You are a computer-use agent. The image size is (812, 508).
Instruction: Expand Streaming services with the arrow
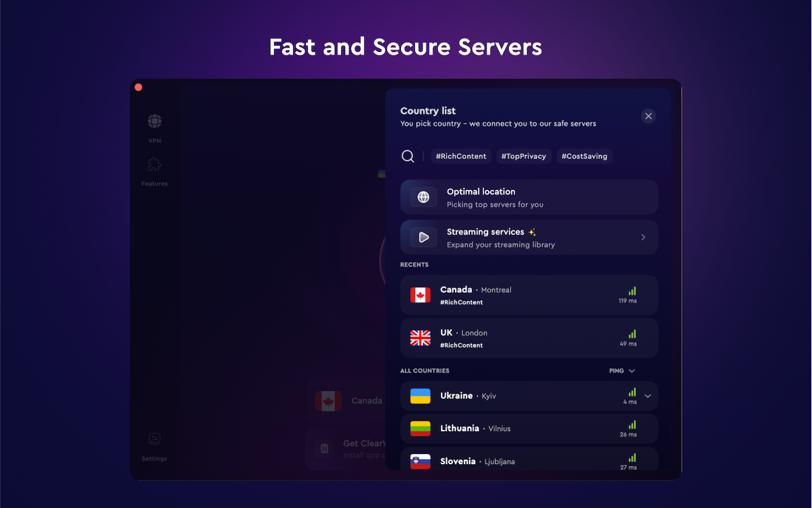coord(643,237)
